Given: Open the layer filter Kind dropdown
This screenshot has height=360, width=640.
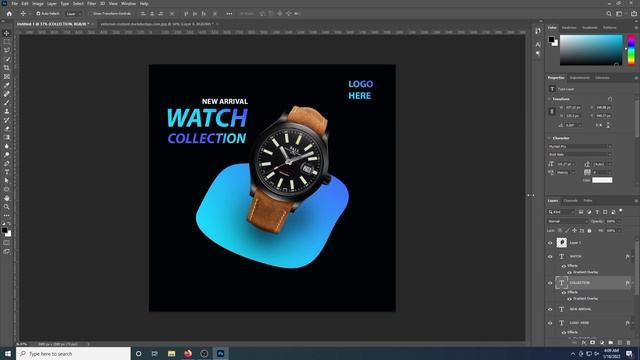Looking at the screenshot, I should coord(561,212).
